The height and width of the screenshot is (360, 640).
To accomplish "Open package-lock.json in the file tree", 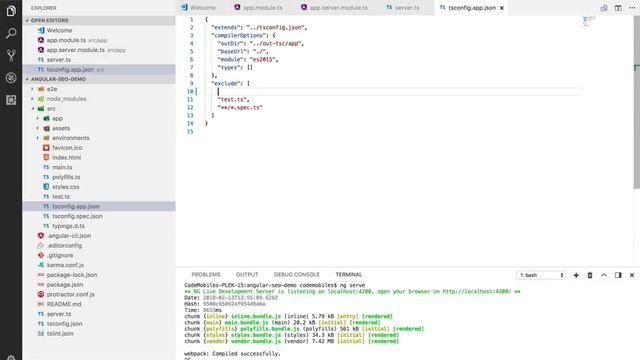I will click(x=99, y=275).
